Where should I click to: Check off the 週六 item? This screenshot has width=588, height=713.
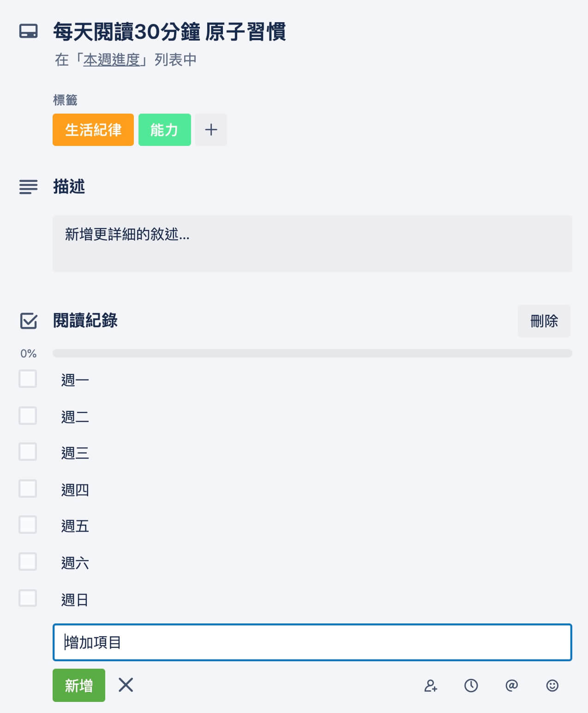pyautogui.click(x=28, y=562)
